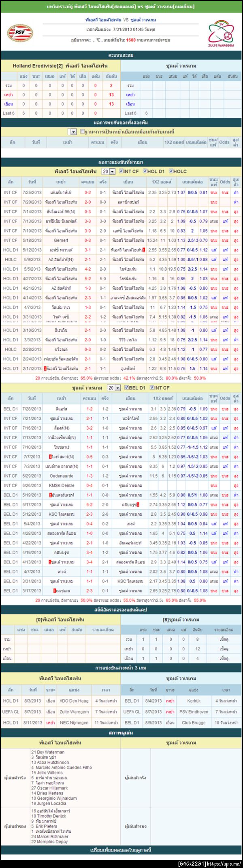Click Gemert team in 5/18/2013 row
The width and height of the screenshot is (243, 868).
click(61, 240)
